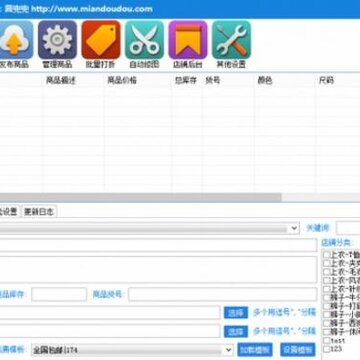
Task: Check the 上衣-T恤 category checkbox
Action: 327,255
